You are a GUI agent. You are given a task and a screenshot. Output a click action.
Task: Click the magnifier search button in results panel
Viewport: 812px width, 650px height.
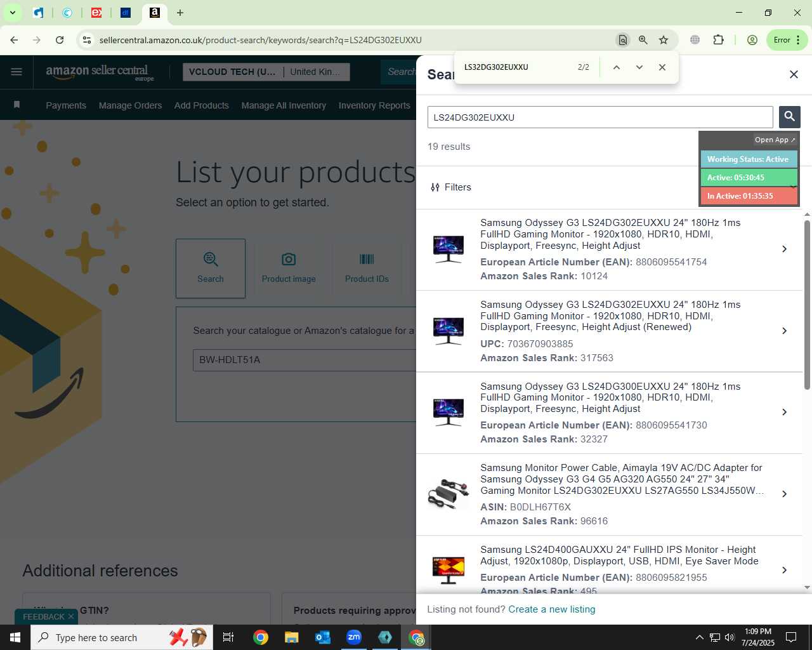point(789,117)
